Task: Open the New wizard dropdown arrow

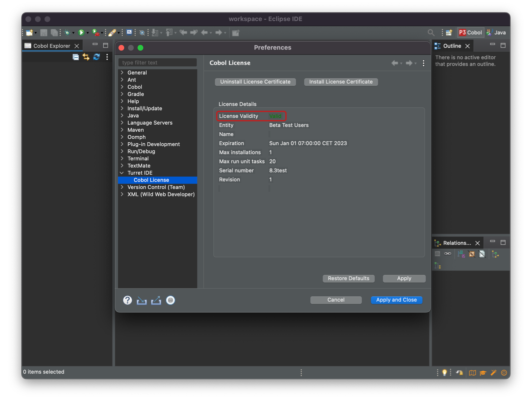Action: point(36,33)
